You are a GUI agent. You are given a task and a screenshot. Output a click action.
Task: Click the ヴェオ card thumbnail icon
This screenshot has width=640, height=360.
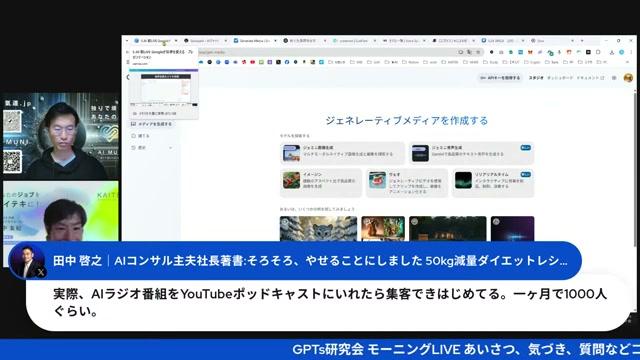tap(377, 180)
